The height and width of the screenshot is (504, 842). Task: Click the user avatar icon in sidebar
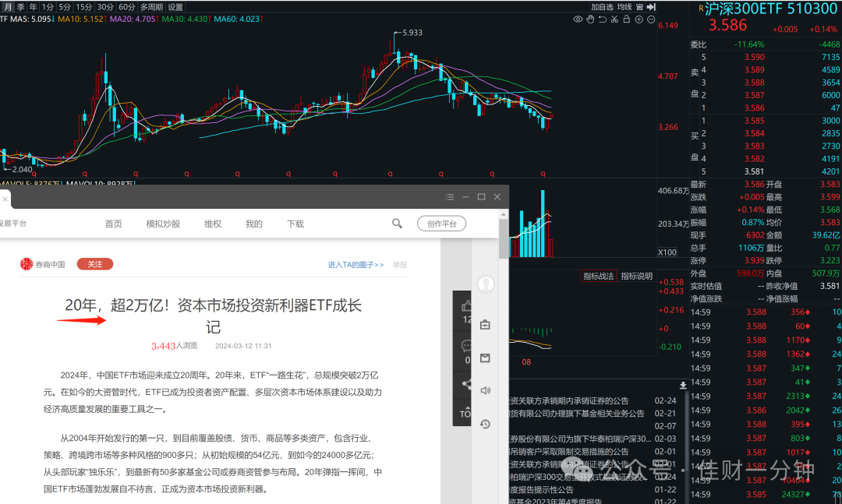pyautogui.click(x=486, y=284)
